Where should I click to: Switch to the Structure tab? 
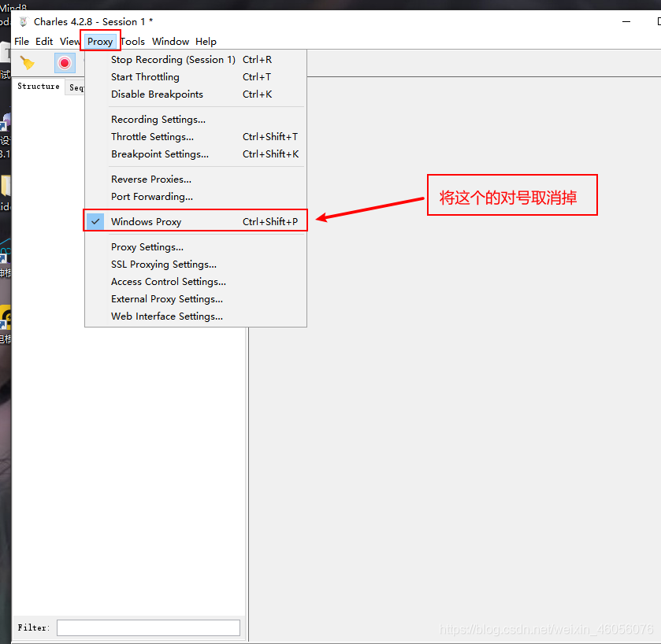click(x=39, y=87)
